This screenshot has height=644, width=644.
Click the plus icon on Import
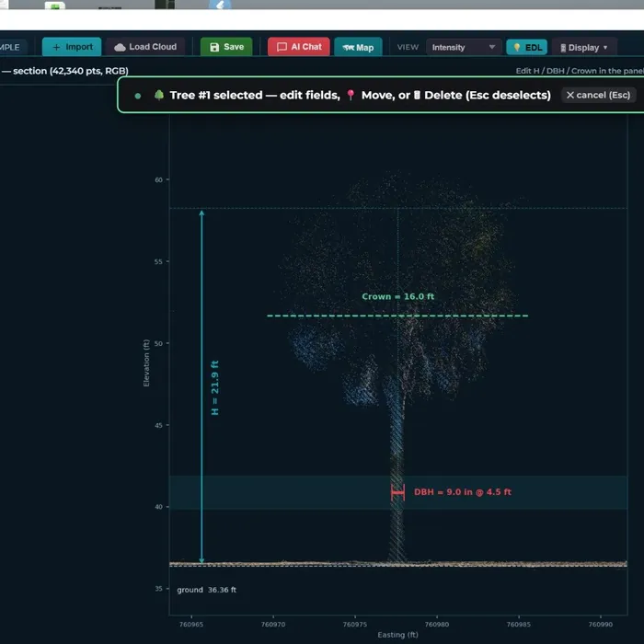[57, 47]
